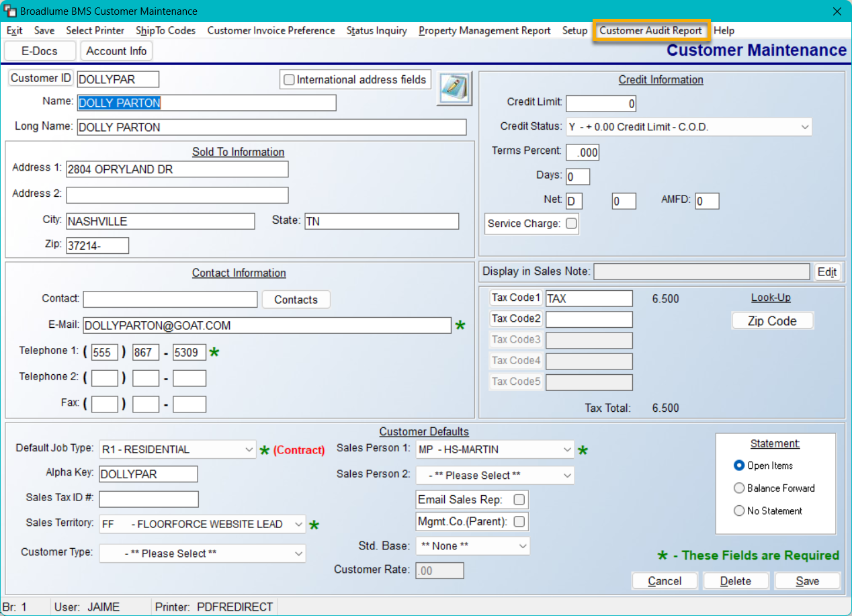
Task: Click Edit next to Display in Sales Note
Action: [827, 271]
